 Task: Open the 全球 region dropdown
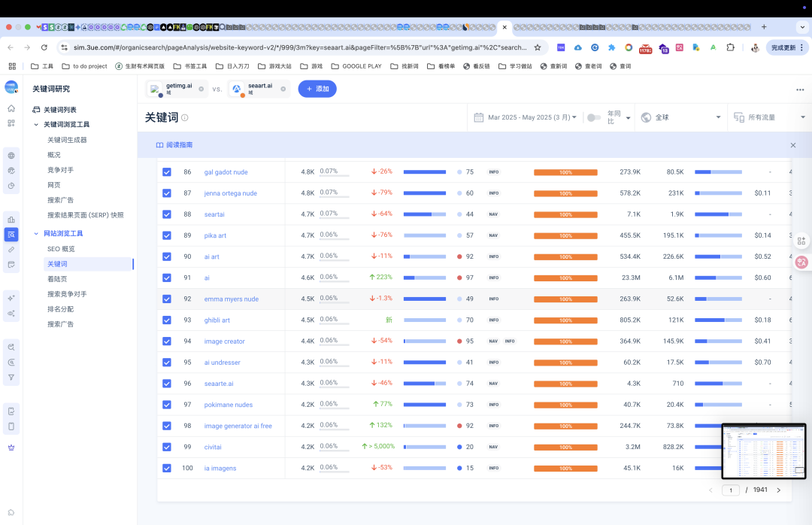(x=680, y=117)
